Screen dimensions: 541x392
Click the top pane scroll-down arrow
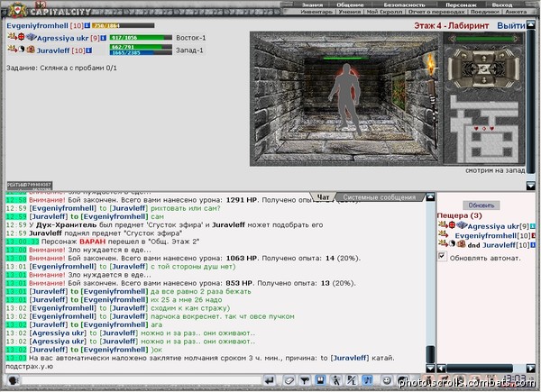(531, 186)
